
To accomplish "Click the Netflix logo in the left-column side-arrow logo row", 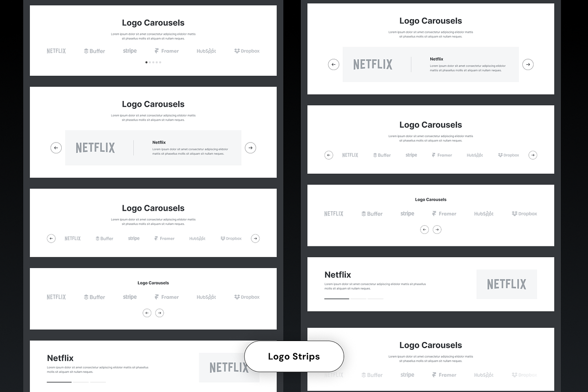I will (73, 239).
